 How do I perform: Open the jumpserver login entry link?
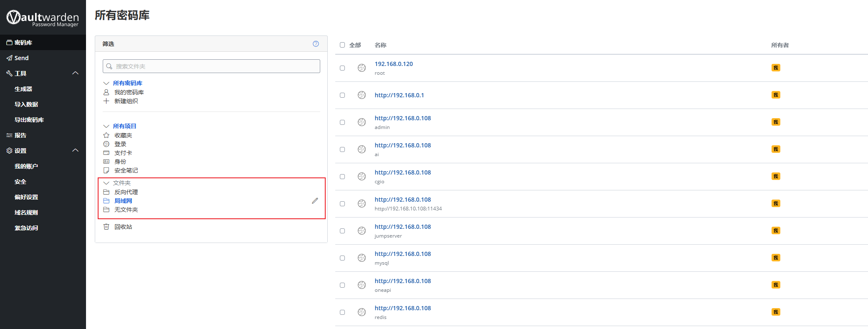pyautogui.click(x=402, y=227)
